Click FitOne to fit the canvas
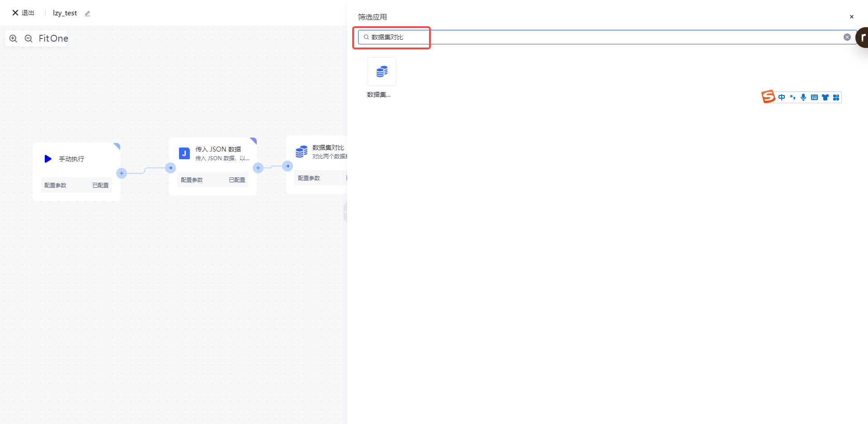This screenshot has width=868, height=424. [x=53, y=38]
